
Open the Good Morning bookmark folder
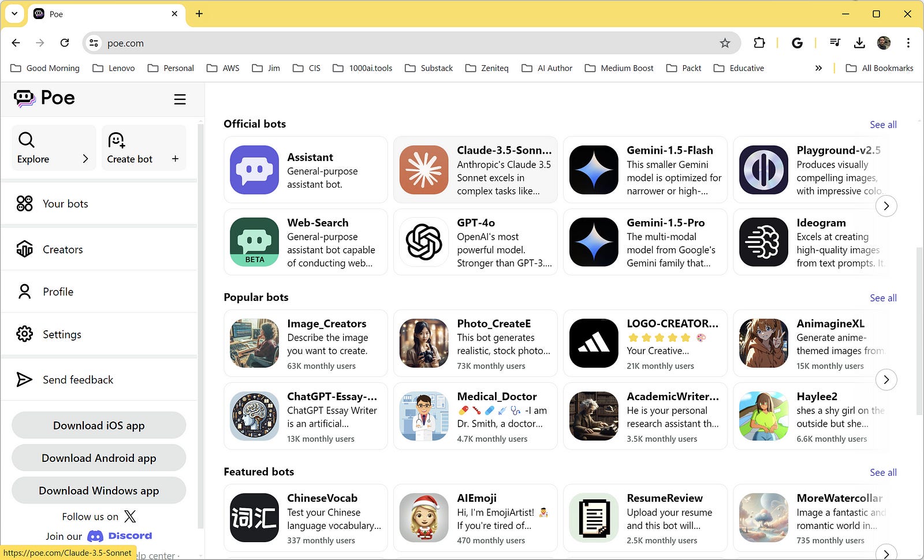pyautogui.click(x=45, y=68)
